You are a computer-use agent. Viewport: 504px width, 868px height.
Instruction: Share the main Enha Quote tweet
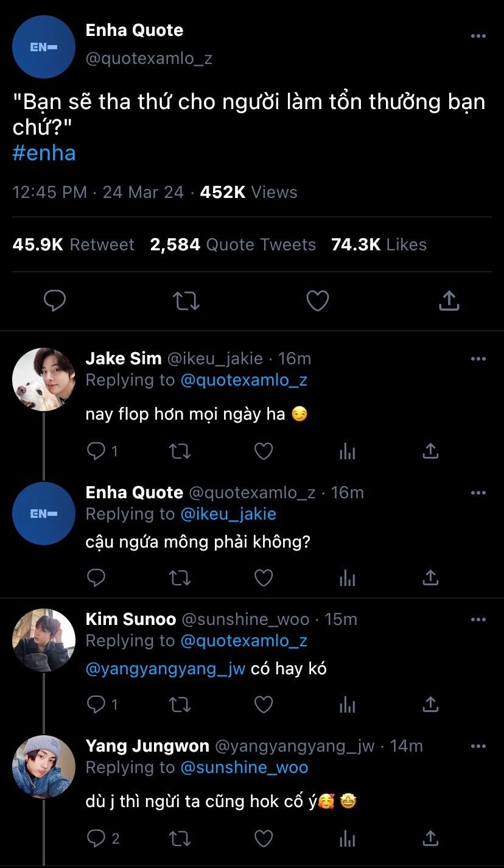[x=449, y=300]
